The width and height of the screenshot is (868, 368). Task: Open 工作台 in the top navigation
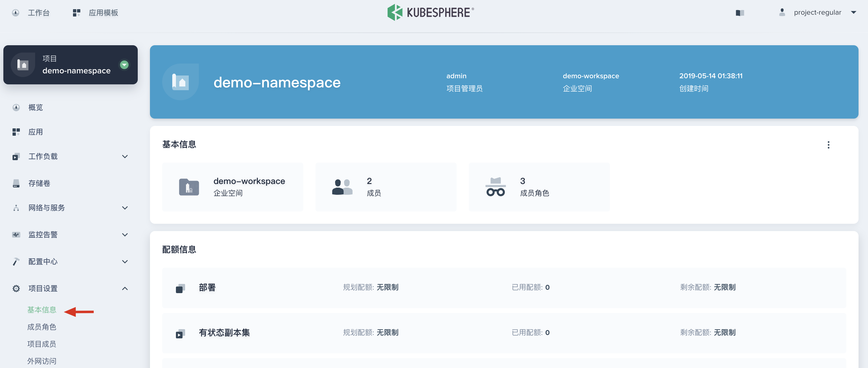38,13
